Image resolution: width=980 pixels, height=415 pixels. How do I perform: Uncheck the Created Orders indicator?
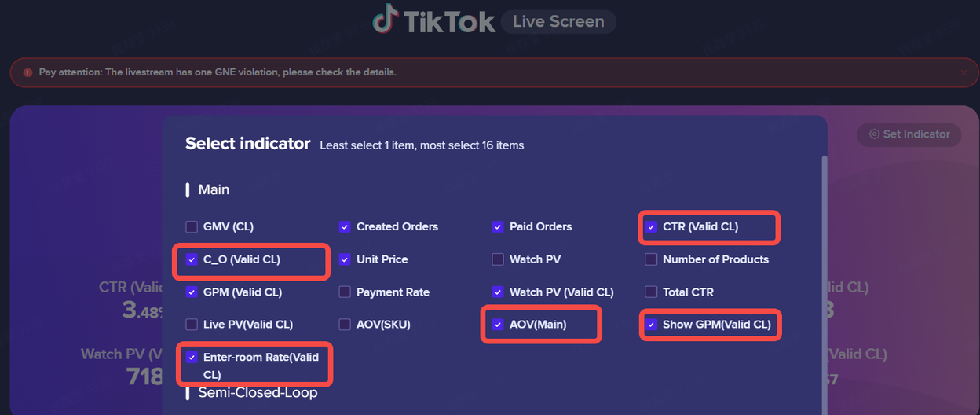tap(345, 227)
